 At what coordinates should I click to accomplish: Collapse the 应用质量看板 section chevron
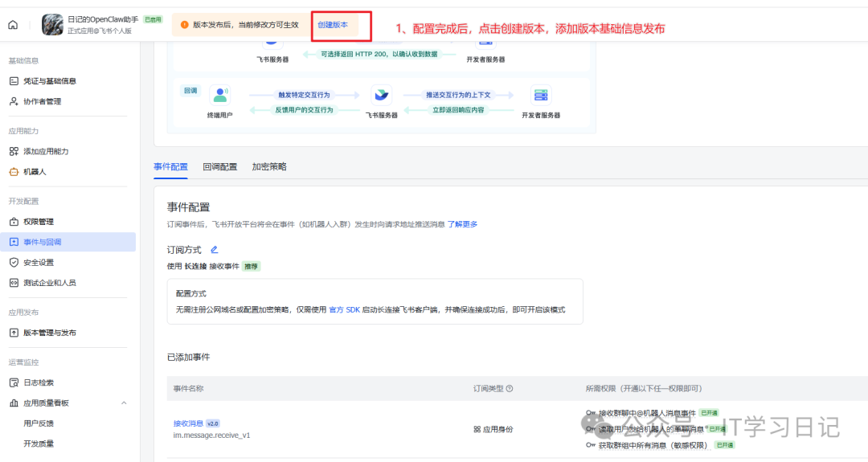coord(124,403)
